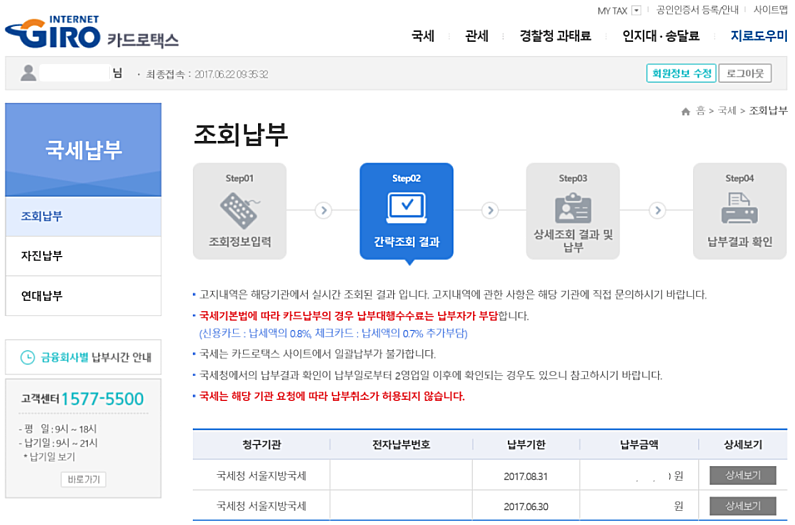Click the 납부기한 column header
Image resolution: width=795 pixels, height=525 pixels.
pos(526,445)
